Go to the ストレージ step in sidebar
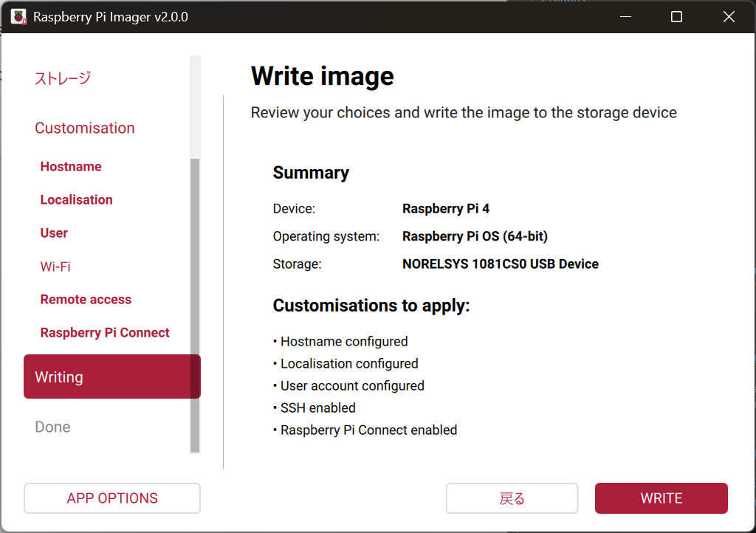The height and width of the screenshot is (533, 756). (63, 78)
